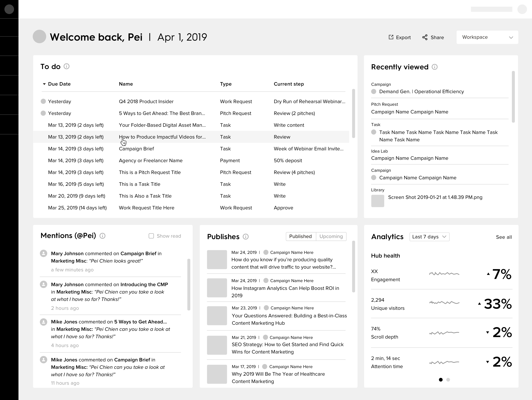Toggle Due Date column sort arrow
This screenshot has width=532, height=400.
coord(44,84)
